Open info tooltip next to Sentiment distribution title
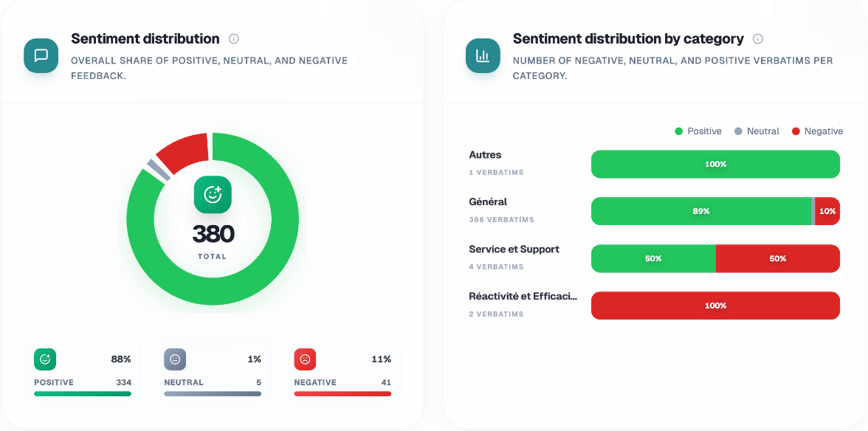Image resolution: width=868 pixels, height=431 pixels. (x=233, y=38)
